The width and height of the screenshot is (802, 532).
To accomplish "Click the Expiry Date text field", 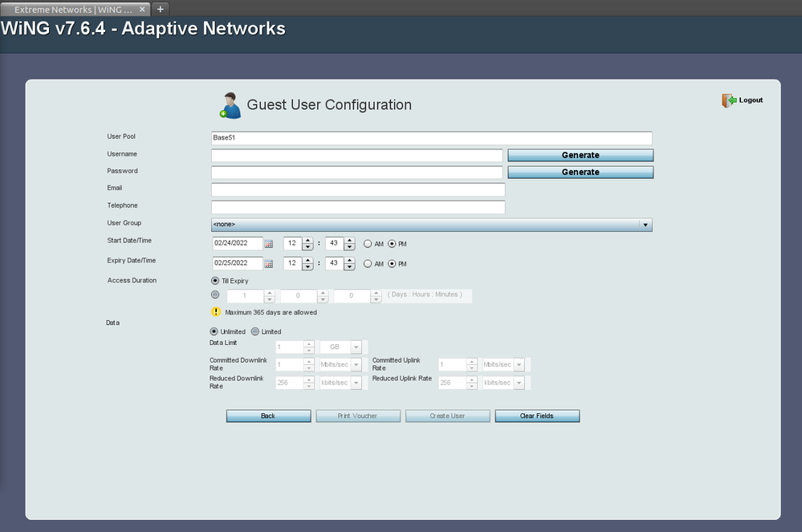I will click(238, 263).
